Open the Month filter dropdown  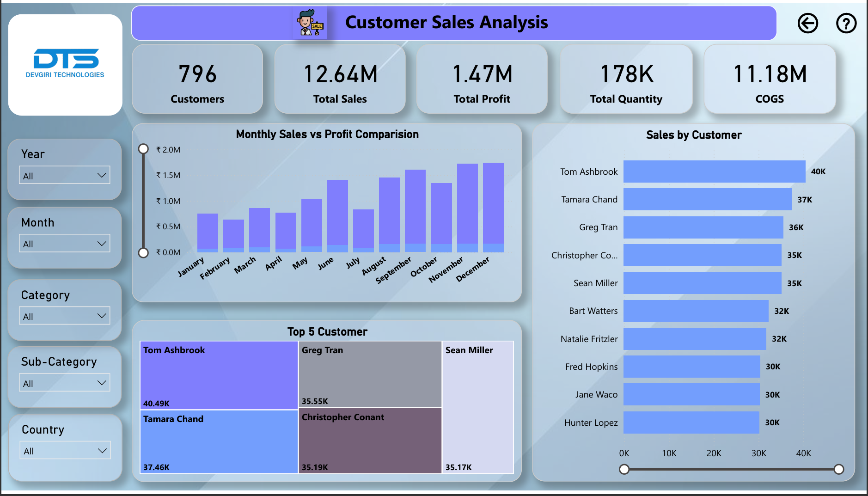[x=65, y=244]
